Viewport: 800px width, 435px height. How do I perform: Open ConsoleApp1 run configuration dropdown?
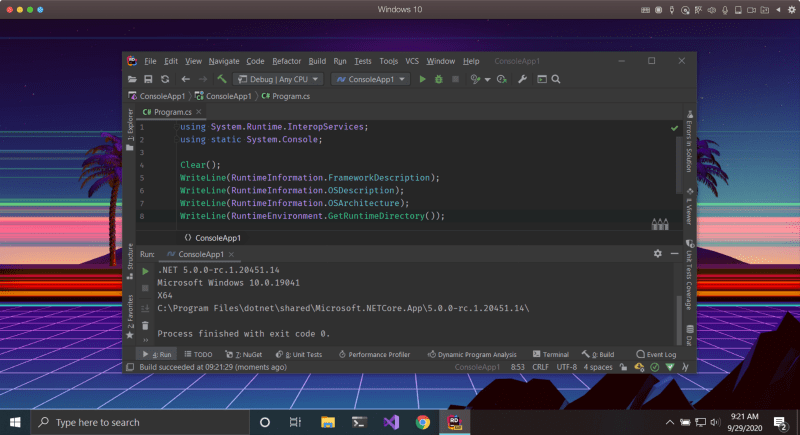tap(370, 79)
